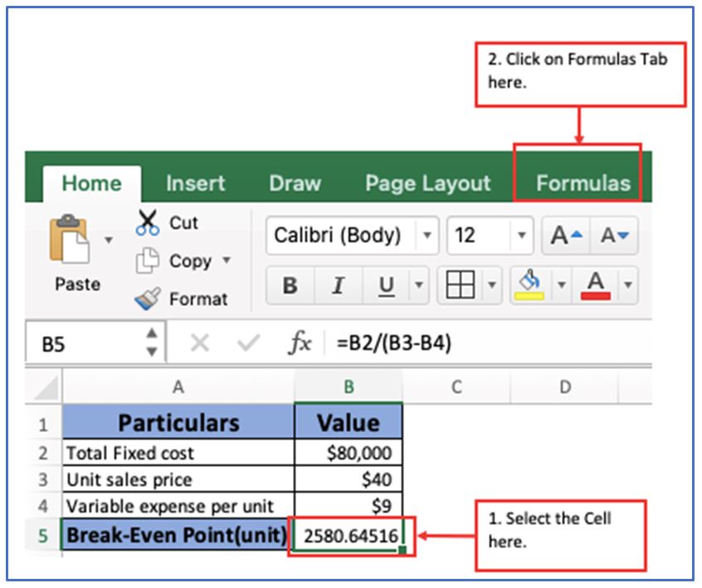The height and width of the screenshot is (588, 702).
Task: Click the Name Box stepper arrows
Action: point(152,343)
